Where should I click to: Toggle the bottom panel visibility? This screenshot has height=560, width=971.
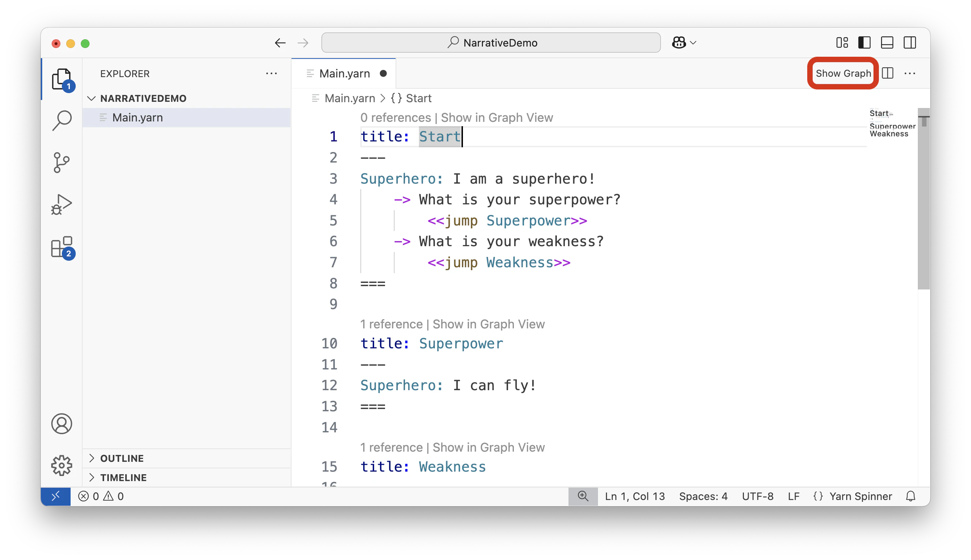887,43
